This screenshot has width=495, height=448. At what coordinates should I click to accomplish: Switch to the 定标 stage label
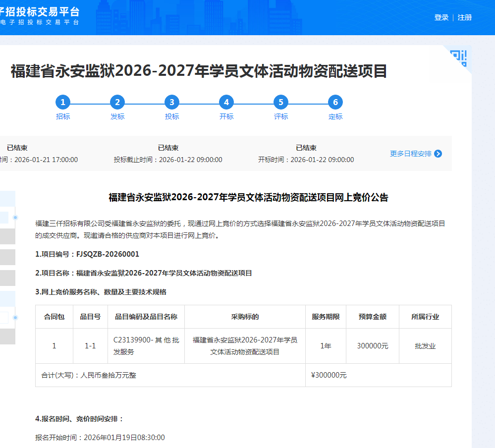click(x=335, y=117)
